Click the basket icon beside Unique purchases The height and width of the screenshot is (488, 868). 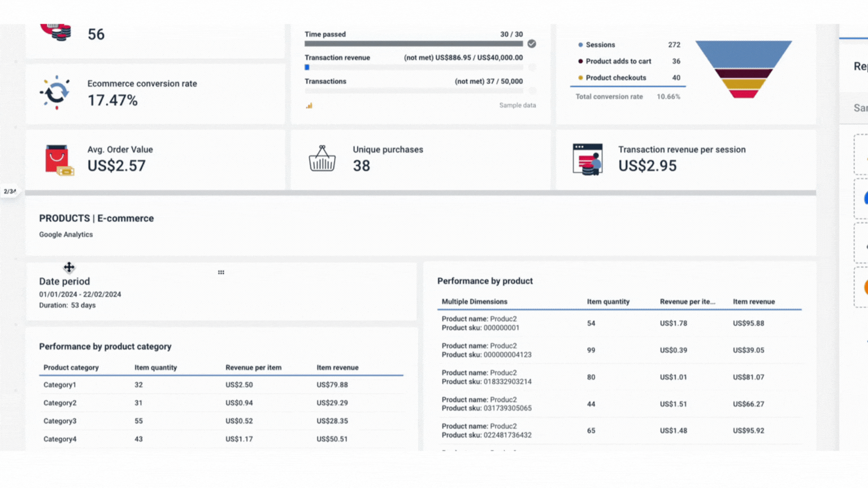click(322, 159)
